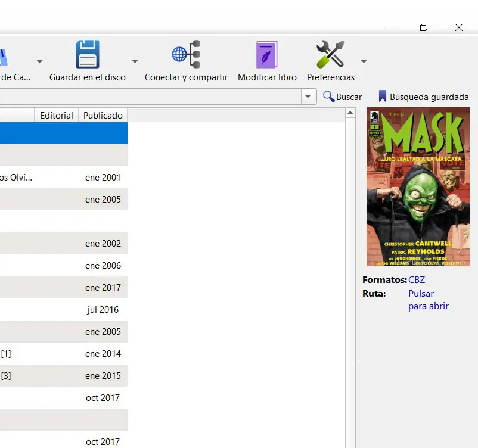Click the 'os Olvi...' editorial cell
Screen dimensions: 478x448
pyautogui.click(x=16, y=178)
